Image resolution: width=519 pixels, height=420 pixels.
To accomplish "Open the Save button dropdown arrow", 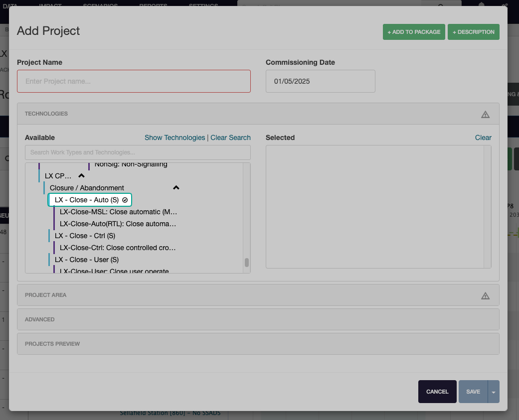I will (494, 392).
